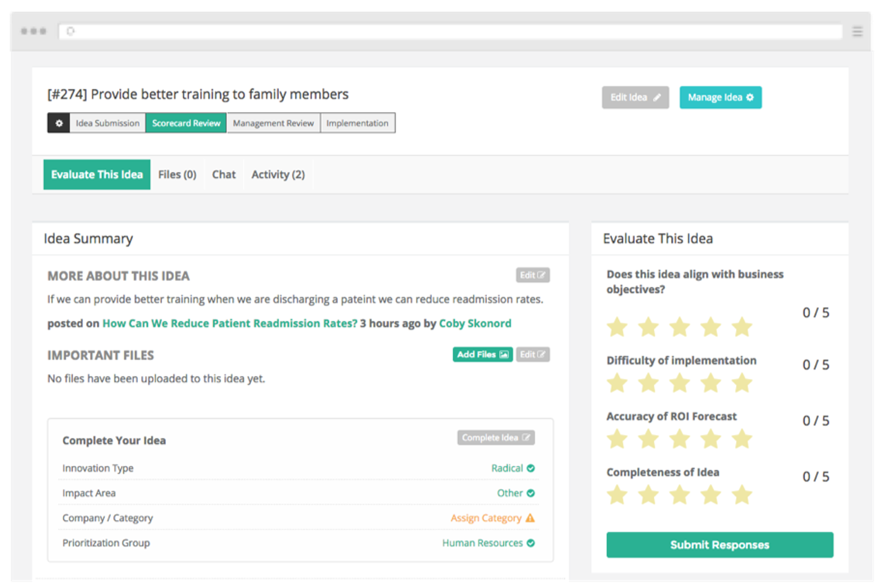The width and height of the screenshot is (882, 588).
Task: Give Difficulty of implementation three stars
Action: (x=679, y=383)
